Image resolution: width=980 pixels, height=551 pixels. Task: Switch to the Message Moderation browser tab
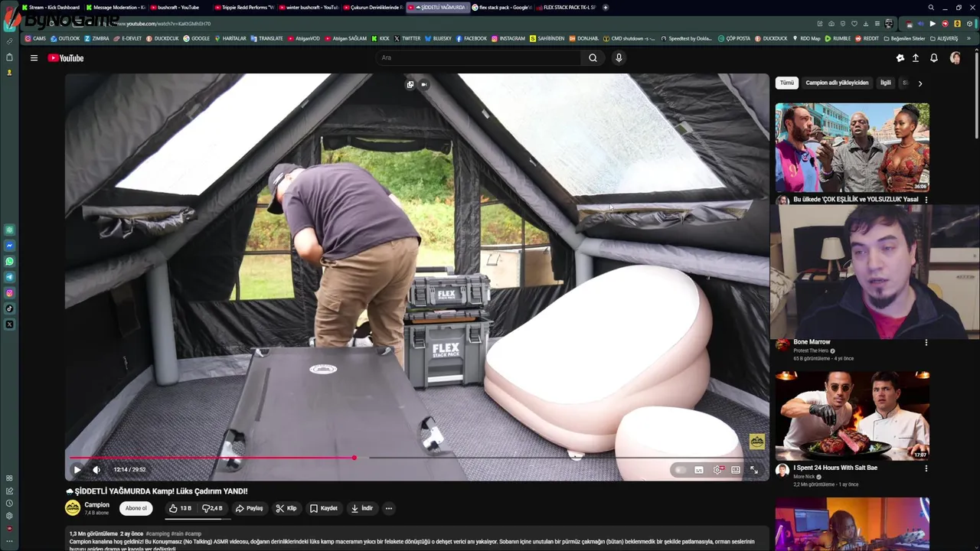pos(115,7)
